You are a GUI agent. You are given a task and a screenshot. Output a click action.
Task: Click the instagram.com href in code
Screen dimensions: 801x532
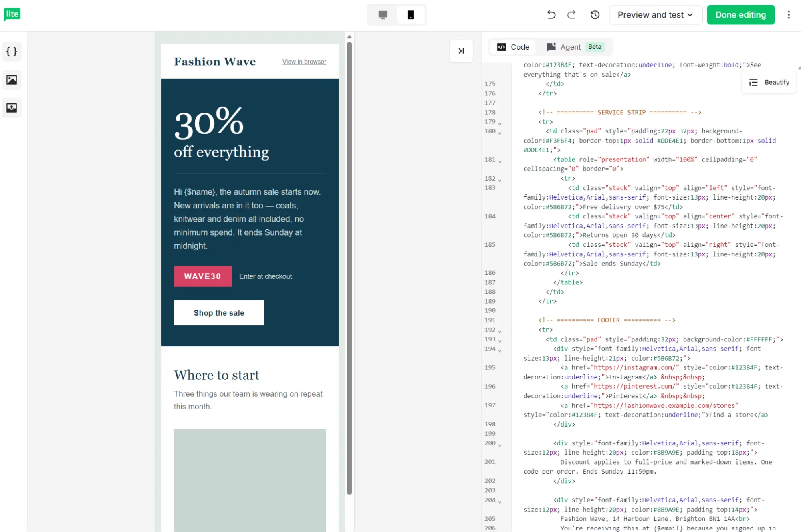[635, 367]
